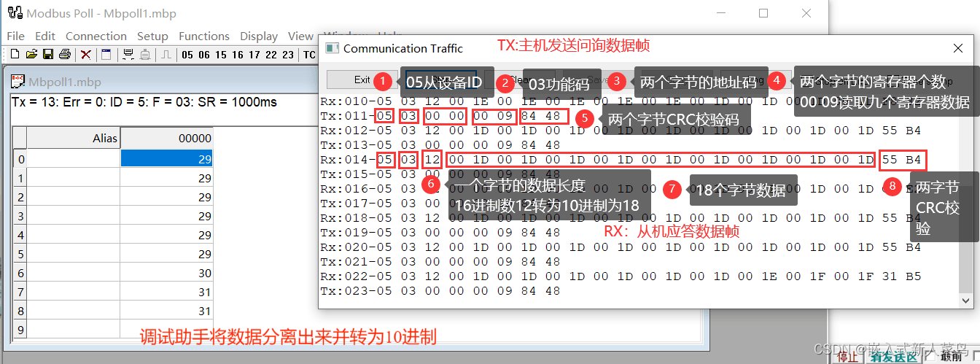This screenshot has width=980, height=364.
Task: Click the Alias column header
Action: tap(74, 138)
